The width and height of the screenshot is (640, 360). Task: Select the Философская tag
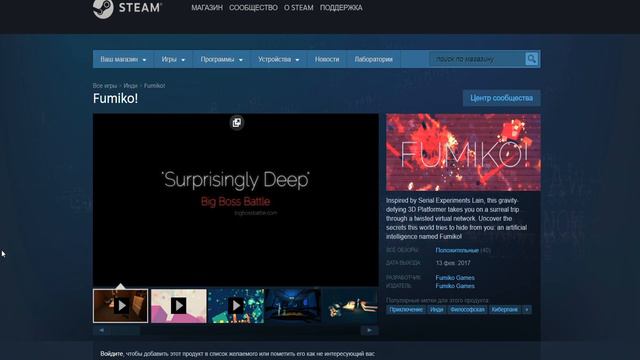point(467,309)
